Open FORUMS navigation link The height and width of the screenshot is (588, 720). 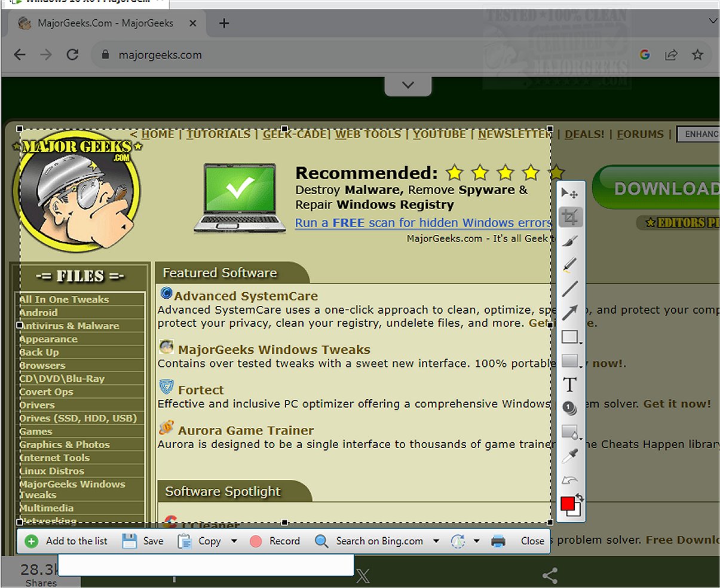640,134
